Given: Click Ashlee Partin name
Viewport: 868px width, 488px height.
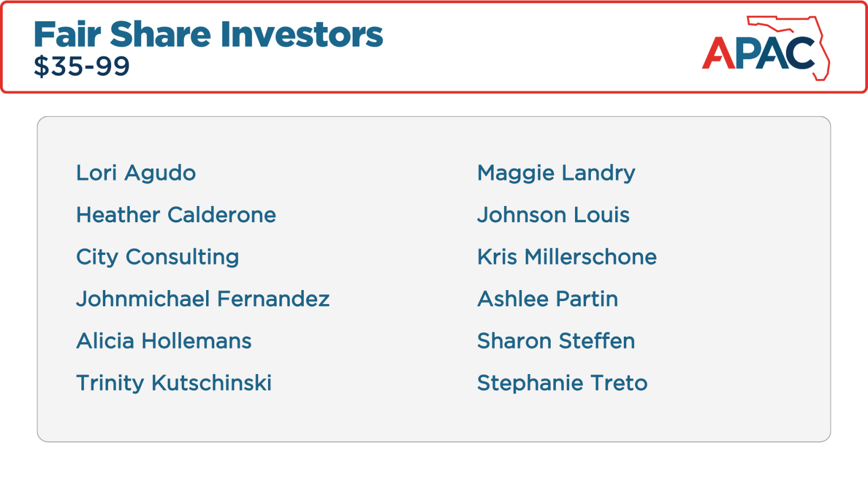Looking at the screenshot, I should tap(547, 299).
